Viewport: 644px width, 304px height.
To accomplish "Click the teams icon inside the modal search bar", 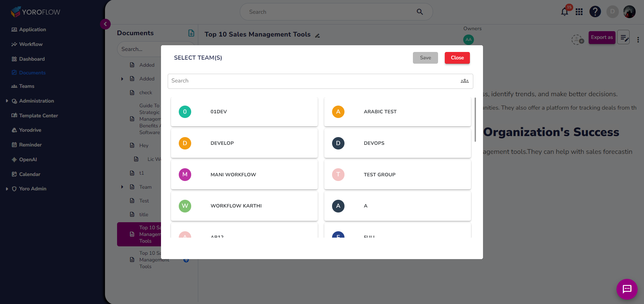I will coord(464,81).
